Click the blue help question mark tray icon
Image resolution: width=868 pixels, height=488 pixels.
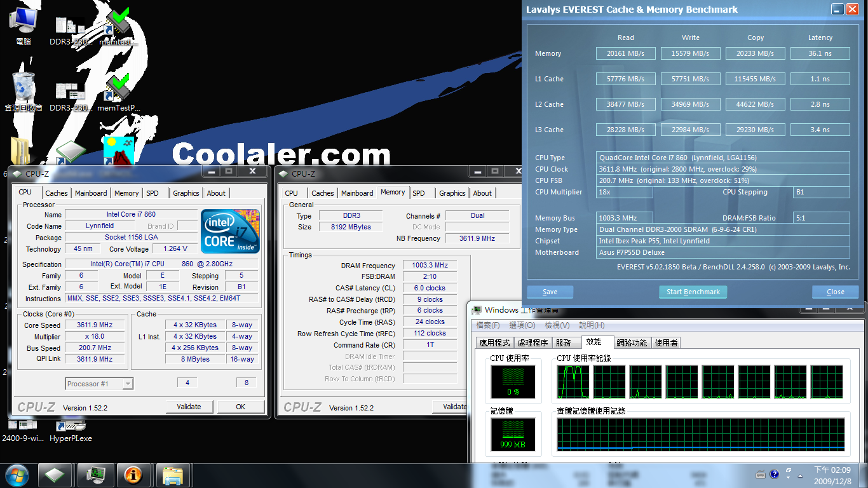coord(775,475)
